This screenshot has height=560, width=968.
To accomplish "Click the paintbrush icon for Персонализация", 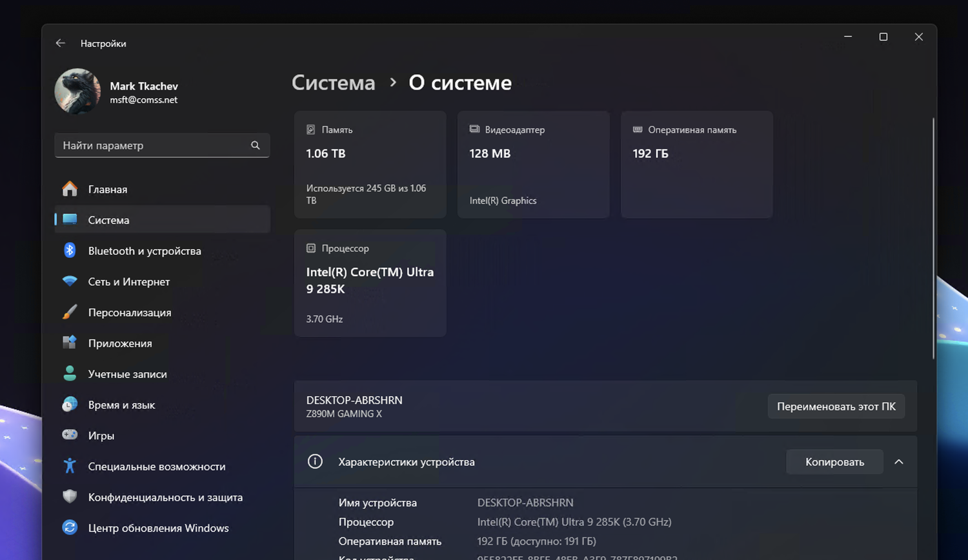I will (70, 312).
